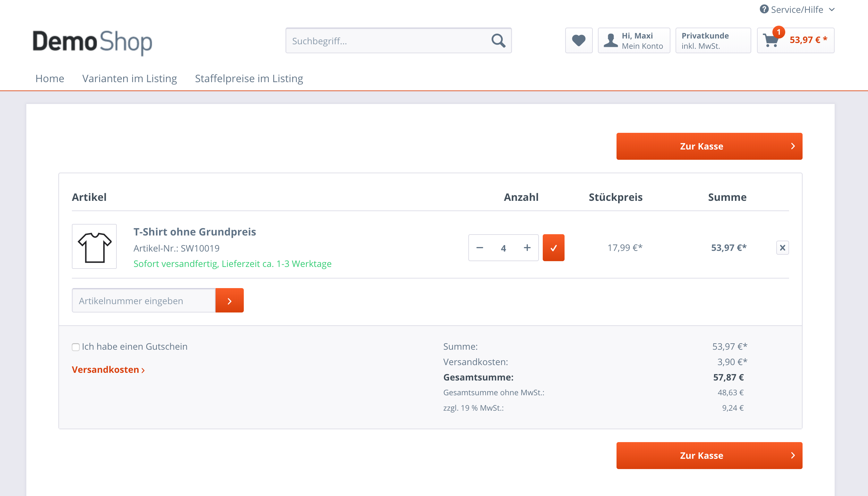Click bottom Zur Kasse button

tap(709, 456)
